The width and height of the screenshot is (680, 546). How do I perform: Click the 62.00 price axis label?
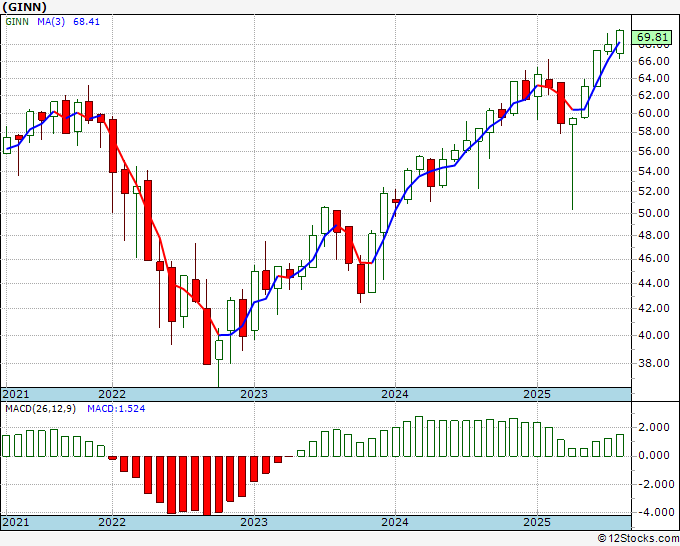(654, 95)
